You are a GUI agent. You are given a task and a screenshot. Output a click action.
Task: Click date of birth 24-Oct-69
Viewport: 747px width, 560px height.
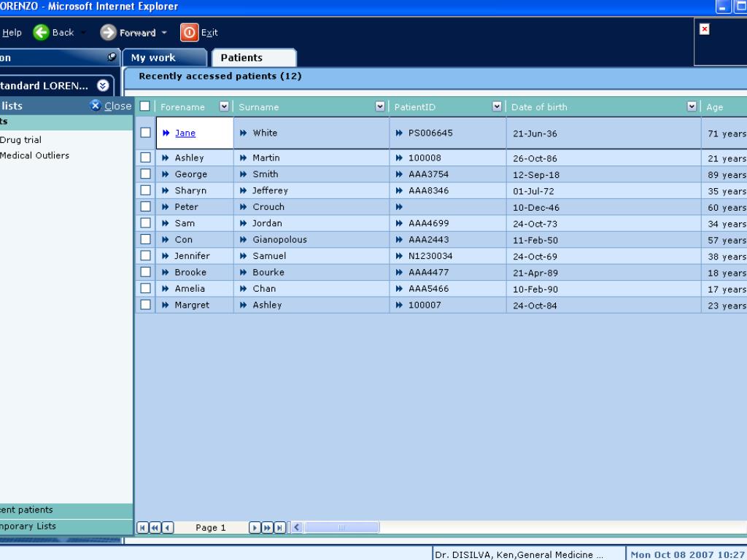tap(535, 257)
